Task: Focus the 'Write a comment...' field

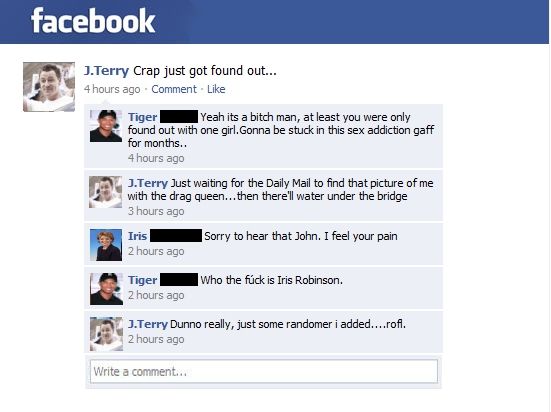Action: [x=264, y=371]
